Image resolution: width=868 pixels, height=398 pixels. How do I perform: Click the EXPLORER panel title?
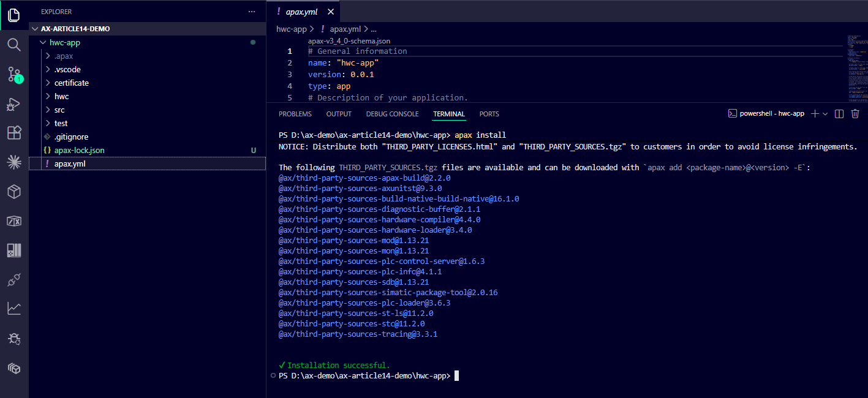point(56,12)
